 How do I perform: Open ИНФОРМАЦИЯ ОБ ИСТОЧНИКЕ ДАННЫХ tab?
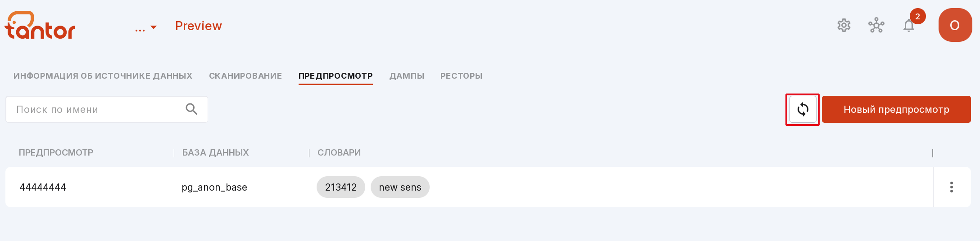point(103,76)
